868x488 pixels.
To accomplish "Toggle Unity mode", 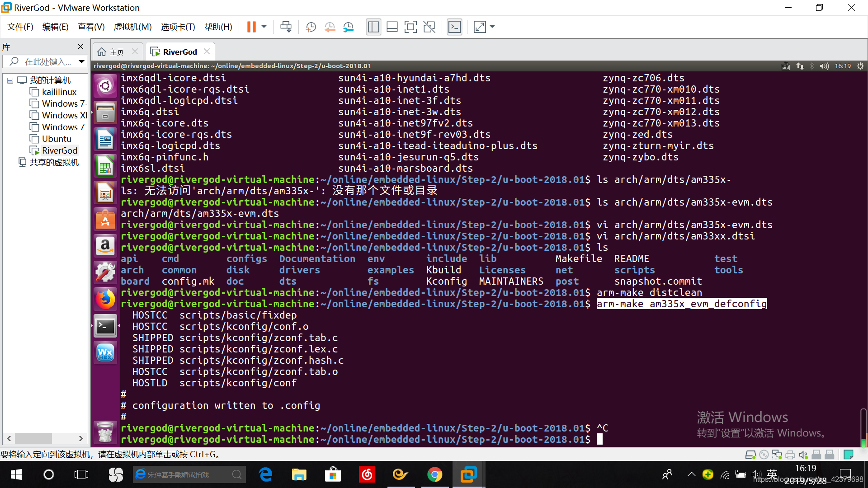I will [x=429, y=27].
